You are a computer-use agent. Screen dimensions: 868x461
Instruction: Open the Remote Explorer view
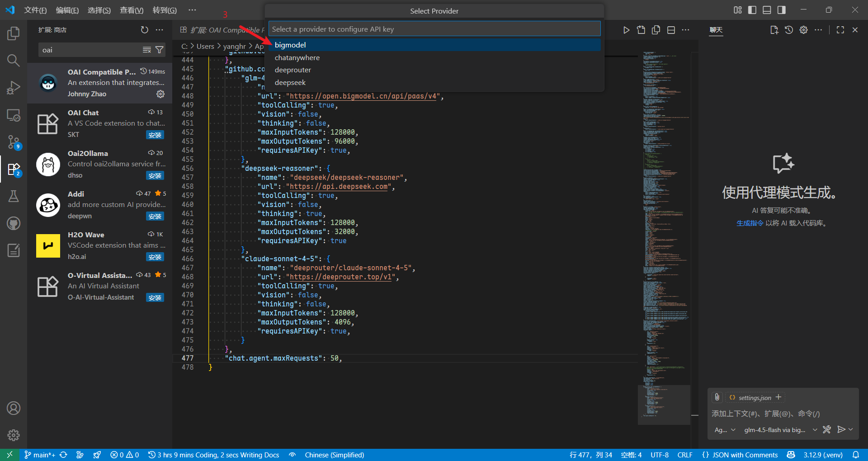coord(14,115)
